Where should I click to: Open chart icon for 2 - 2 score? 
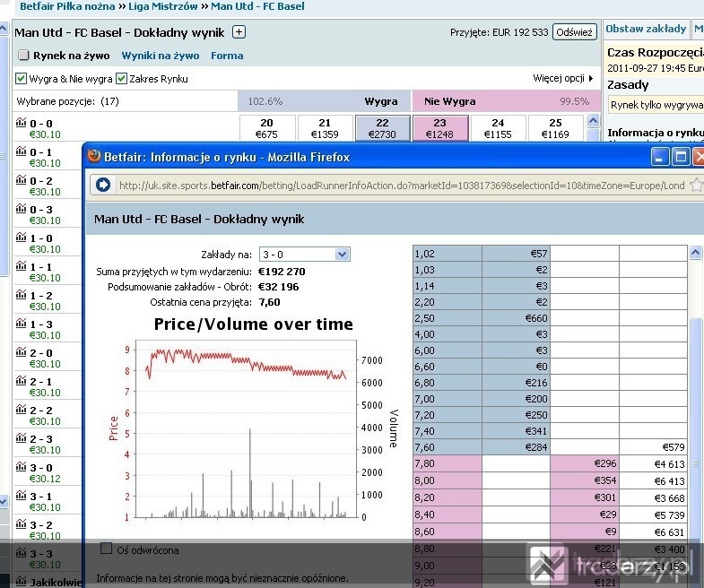(x=22, y=410)
